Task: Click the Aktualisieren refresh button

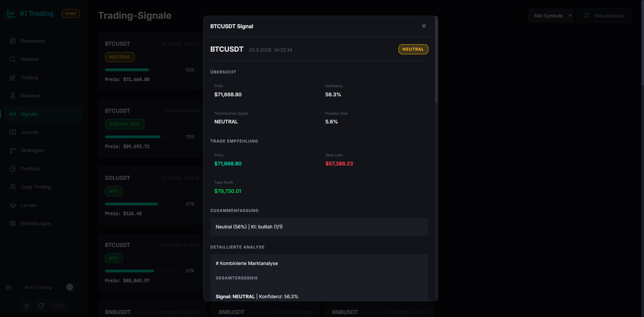Action: pos(604,16)
